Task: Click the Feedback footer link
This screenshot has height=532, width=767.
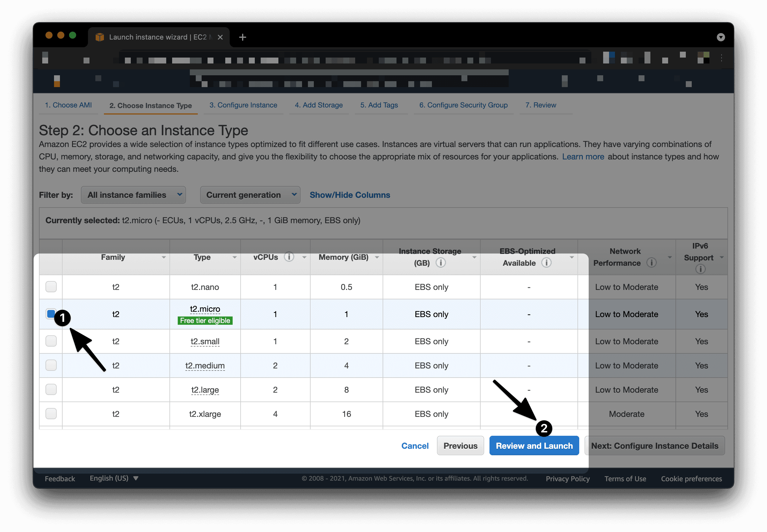Action: point(60,479)
